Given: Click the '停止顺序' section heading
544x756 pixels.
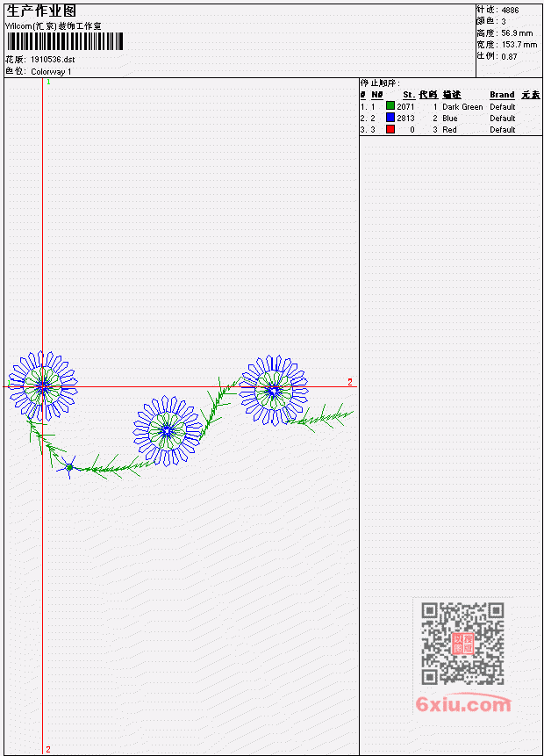Looking at the screenshot, I should [379, 83].
